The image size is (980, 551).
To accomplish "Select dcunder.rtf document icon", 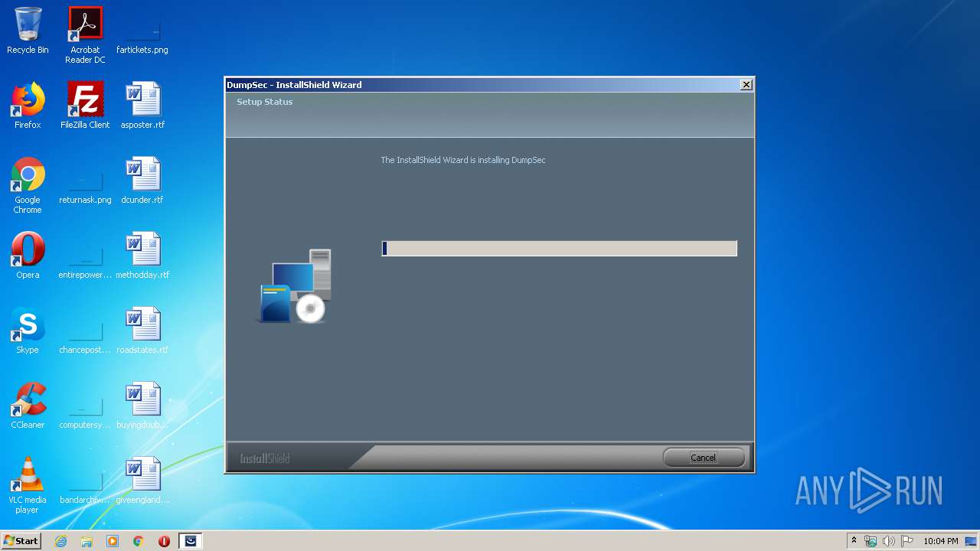I will tap(142, 181).
